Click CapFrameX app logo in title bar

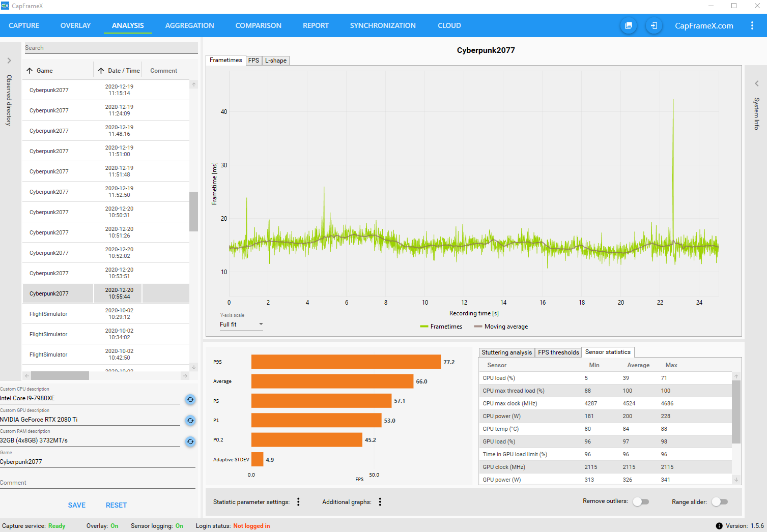click(5, 6)
